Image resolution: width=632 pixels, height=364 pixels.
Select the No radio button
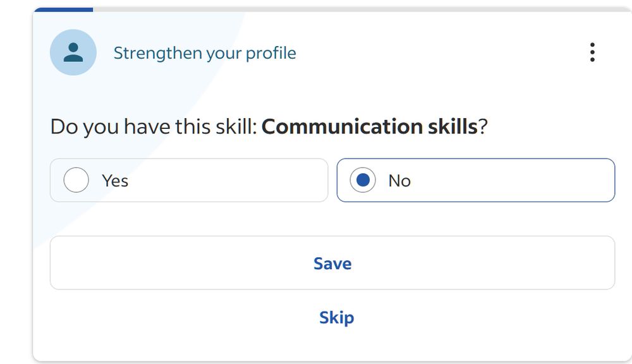pyautogui.click(x=363, y=181)
